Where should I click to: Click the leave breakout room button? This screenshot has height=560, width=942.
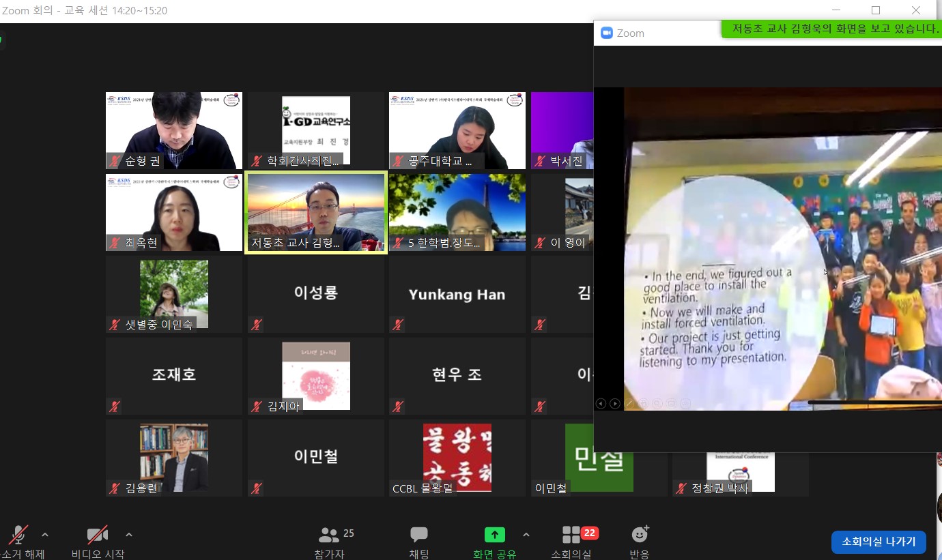[878, 542]
